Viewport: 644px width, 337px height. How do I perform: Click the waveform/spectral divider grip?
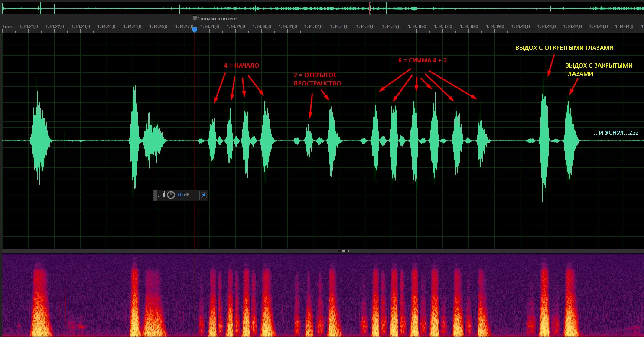pos(344,251)
